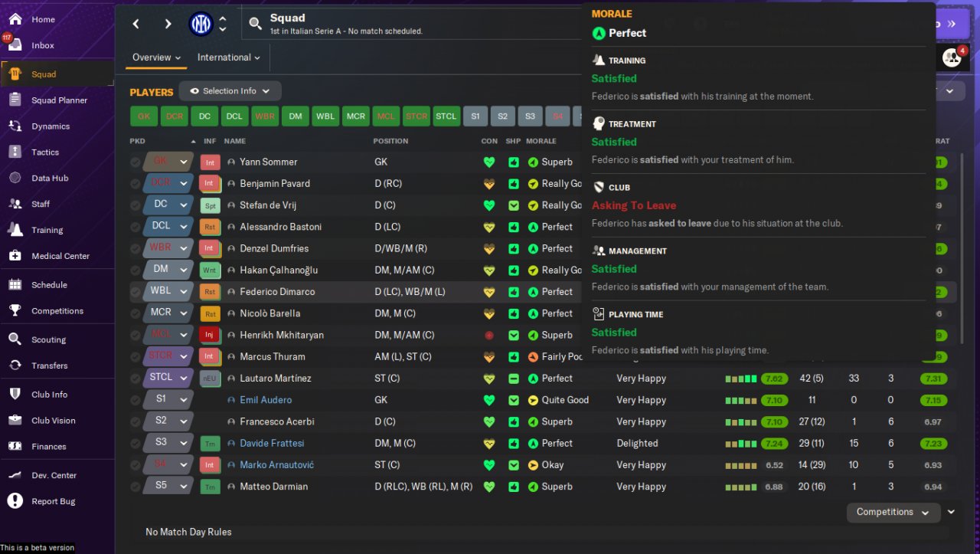The height and width of the screenshot is (554, 980).
Task: Toggle the pick circle for Benjamin Pavard
Action: (136, 184)
